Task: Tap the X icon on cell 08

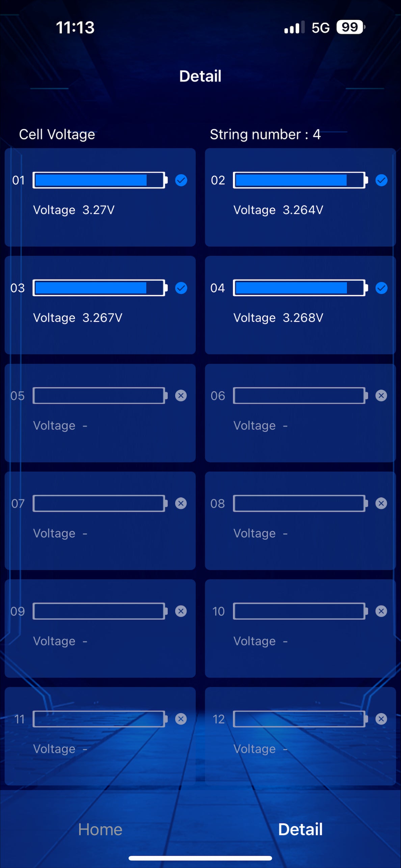Action: pyautogui.click(x=381, y=503)
